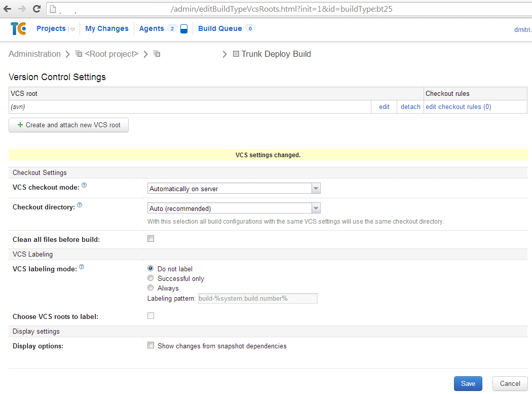
Task: Click the (svn) VCS root name
Action: 18,106
